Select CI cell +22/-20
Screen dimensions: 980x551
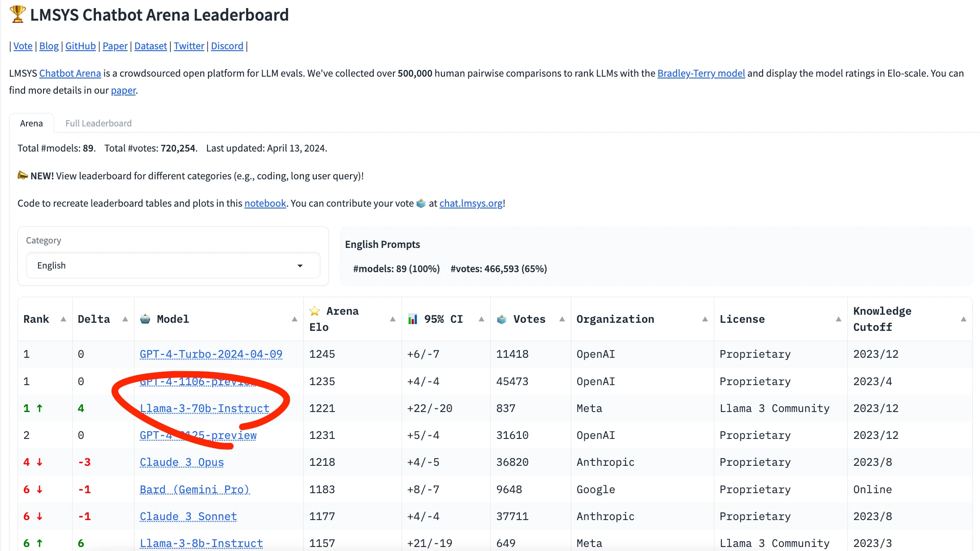430,408
